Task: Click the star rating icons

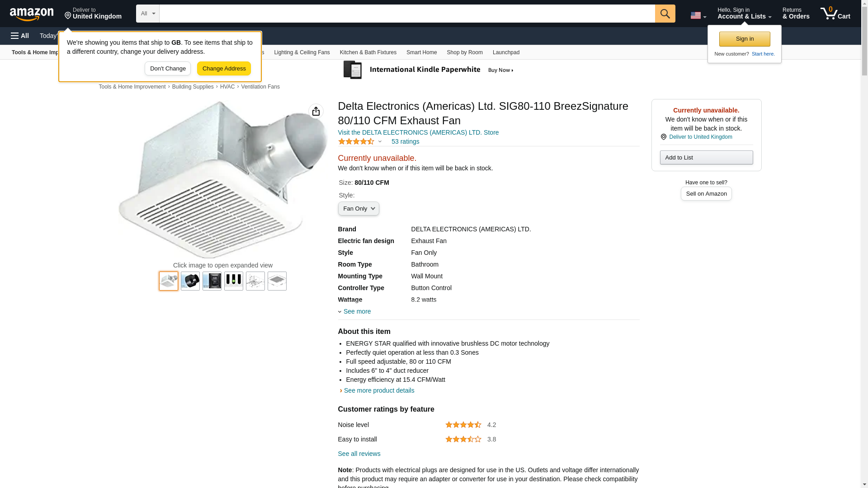Action: coord(356,141)
